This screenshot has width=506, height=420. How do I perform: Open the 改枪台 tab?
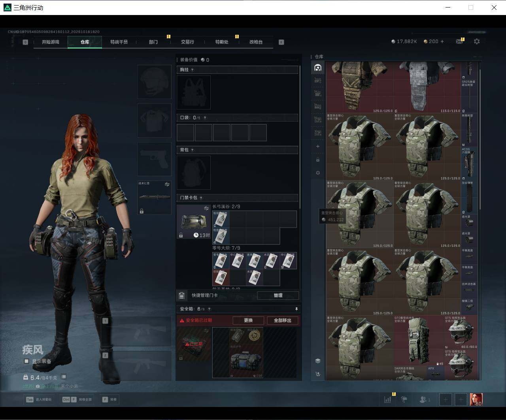(256, 42)
